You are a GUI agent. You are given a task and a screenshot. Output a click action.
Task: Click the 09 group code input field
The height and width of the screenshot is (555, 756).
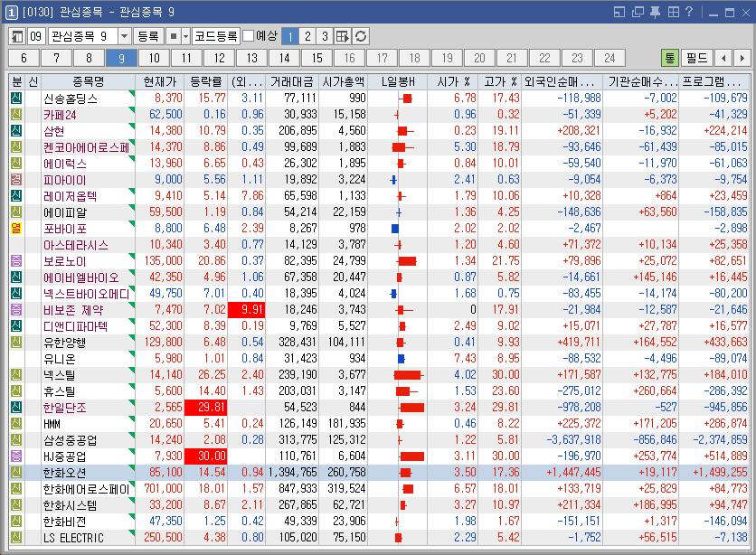tap(36, 36)
